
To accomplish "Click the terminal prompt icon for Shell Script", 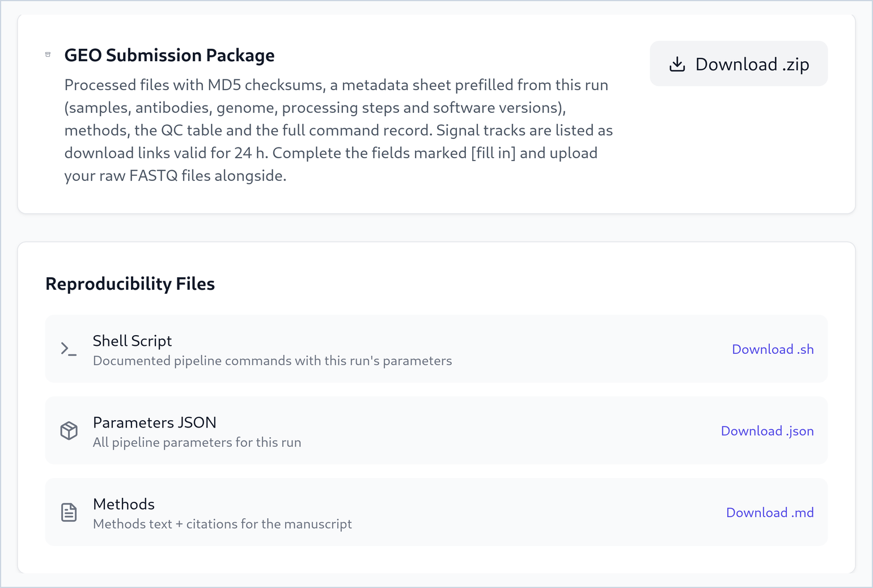I will pyautogui.click(x=69, y=349).
